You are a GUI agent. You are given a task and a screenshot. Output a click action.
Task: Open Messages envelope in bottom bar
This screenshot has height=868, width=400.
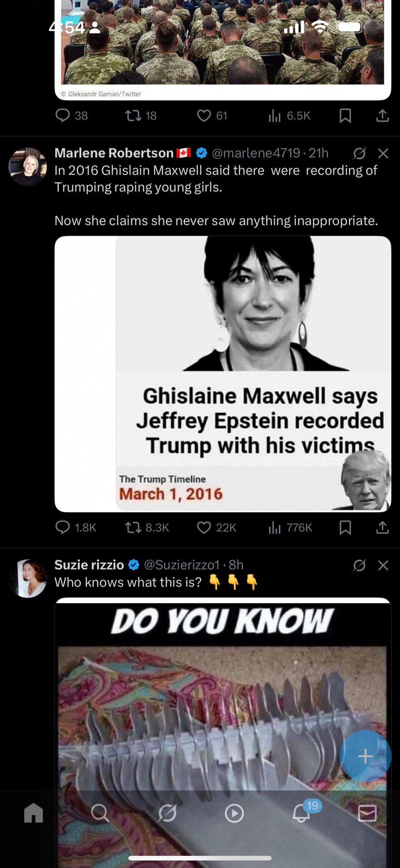pos(367,813)
